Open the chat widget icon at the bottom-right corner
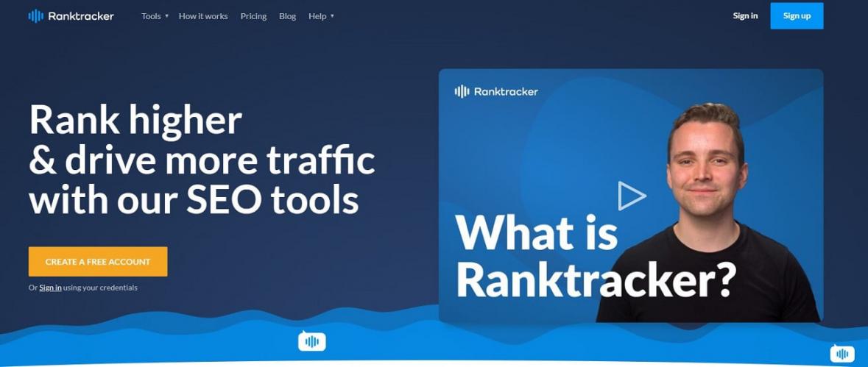 [842, 353]
